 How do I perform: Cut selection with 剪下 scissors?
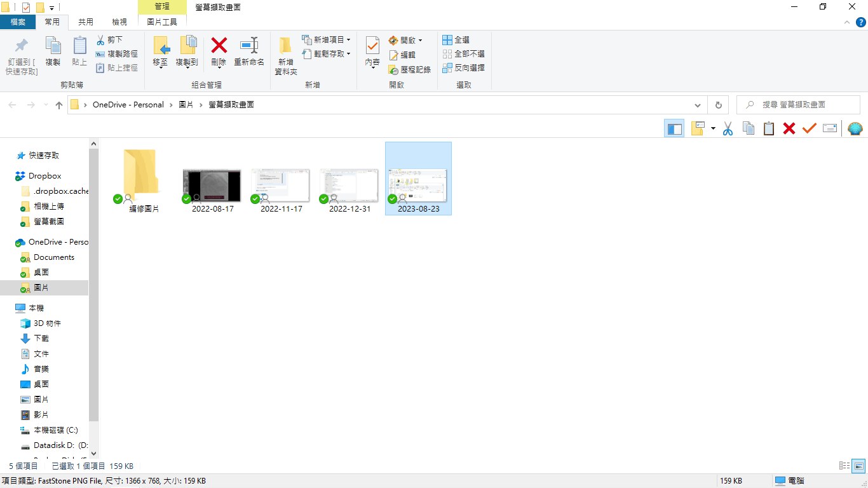click(x=109, y=40)
